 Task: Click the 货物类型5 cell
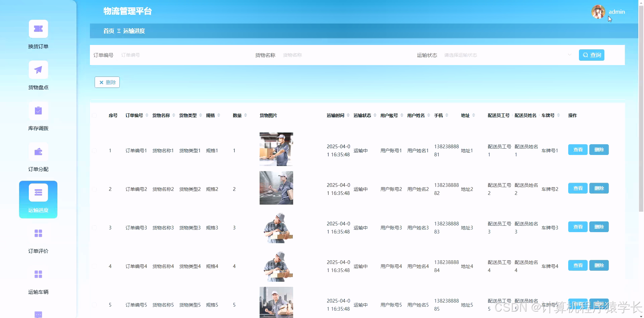[x=190, y=305]
